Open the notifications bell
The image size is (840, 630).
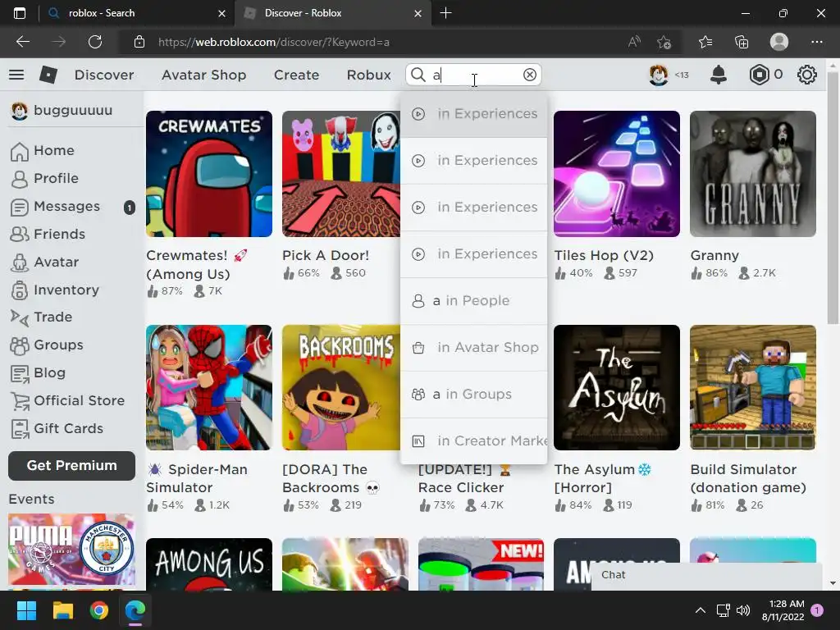[x=718, y=75]
